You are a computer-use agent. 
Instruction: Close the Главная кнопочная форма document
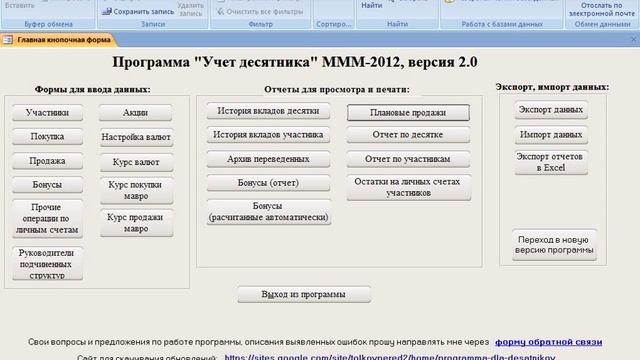(x=633, y=40)
